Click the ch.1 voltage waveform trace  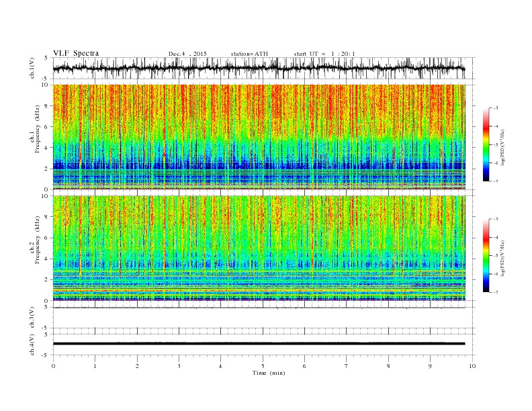click(259, 68)
